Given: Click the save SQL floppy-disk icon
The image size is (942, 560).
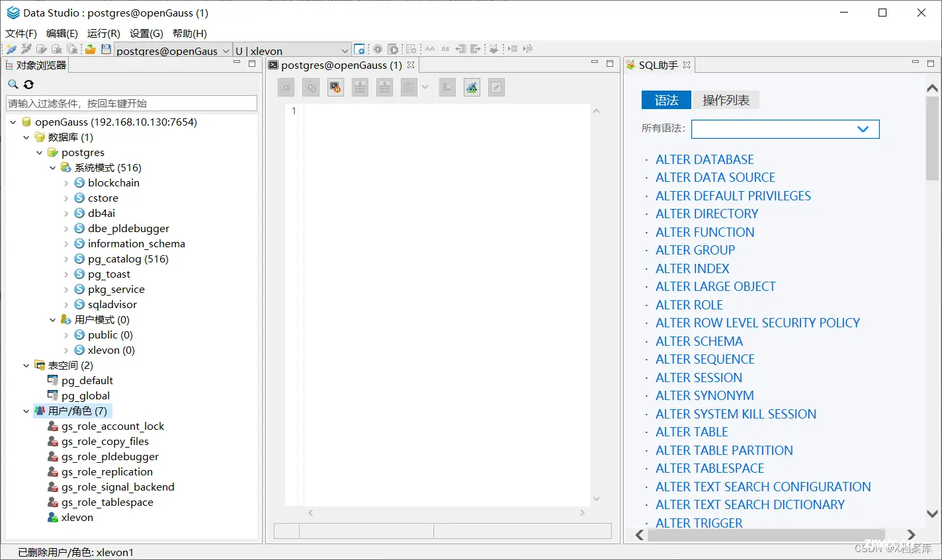Looking at the screenshot, I should point(106,50).
